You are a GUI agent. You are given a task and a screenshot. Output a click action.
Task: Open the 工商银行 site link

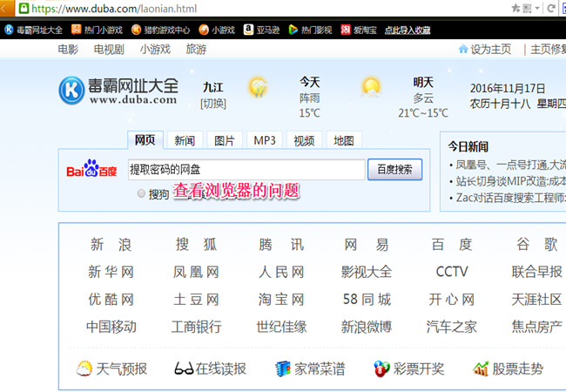point(196,327)
